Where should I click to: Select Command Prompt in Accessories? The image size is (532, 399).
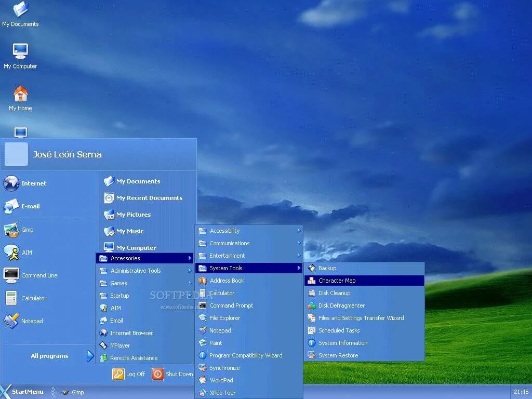249,305
